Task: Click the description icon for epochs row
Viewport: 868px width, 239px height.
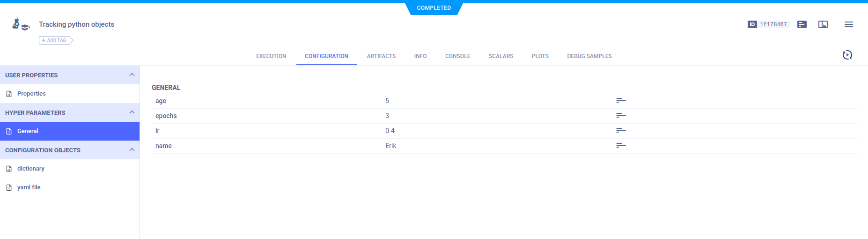Action: click(621, 115)
